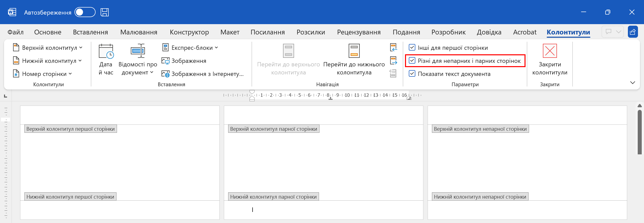Click the Date and Time icon
Screen dimensions: 644x223
click(x=106, y=51)
